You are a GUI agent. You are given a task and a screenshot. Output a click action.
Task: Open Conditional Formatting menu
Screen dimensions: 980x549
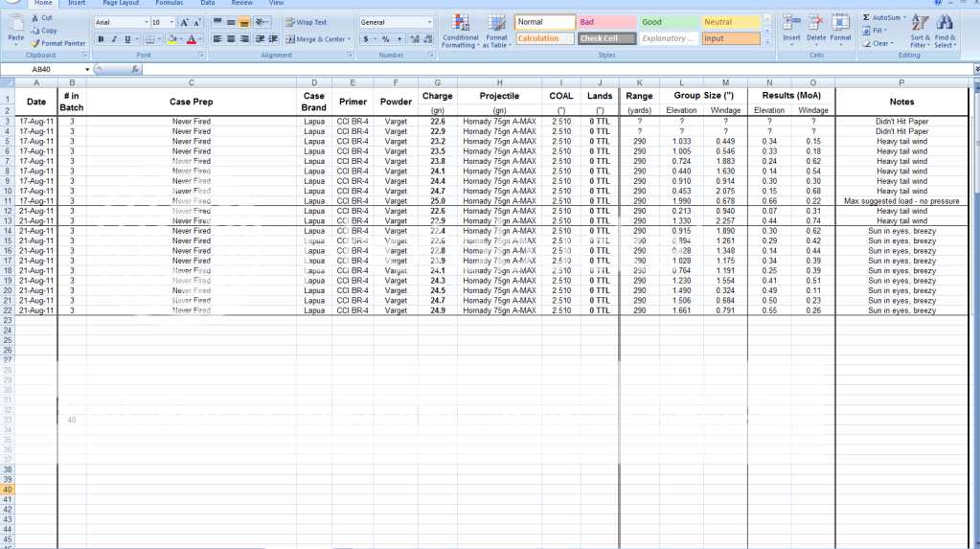click(460, 32)
